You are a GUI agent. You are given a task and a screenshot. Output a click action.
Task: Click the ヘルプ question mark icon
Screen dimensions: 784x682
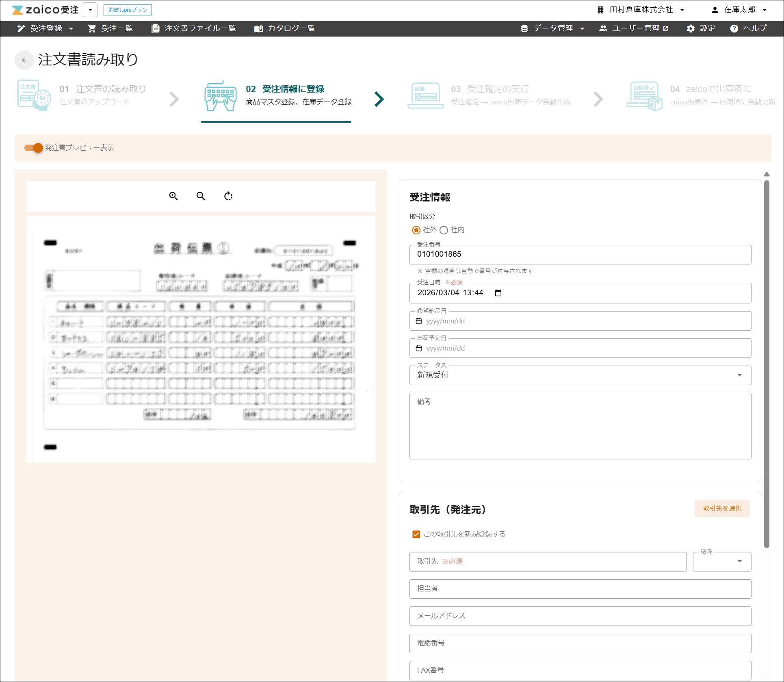734,28
